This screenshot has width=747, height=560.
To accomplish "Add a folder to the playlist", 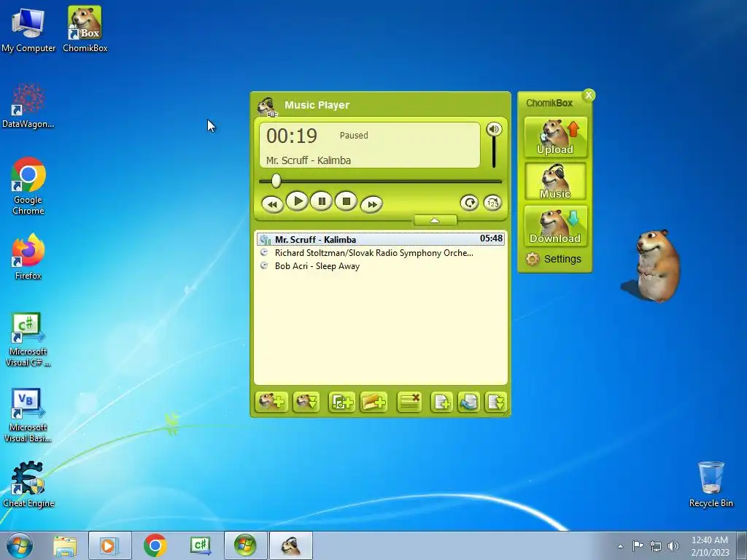I will coord(374,402).
